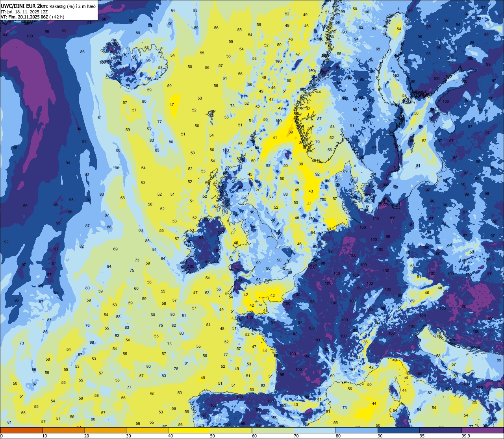
Task: Click the '32' humidity value on Norway's coast
Action: point(308,109)
